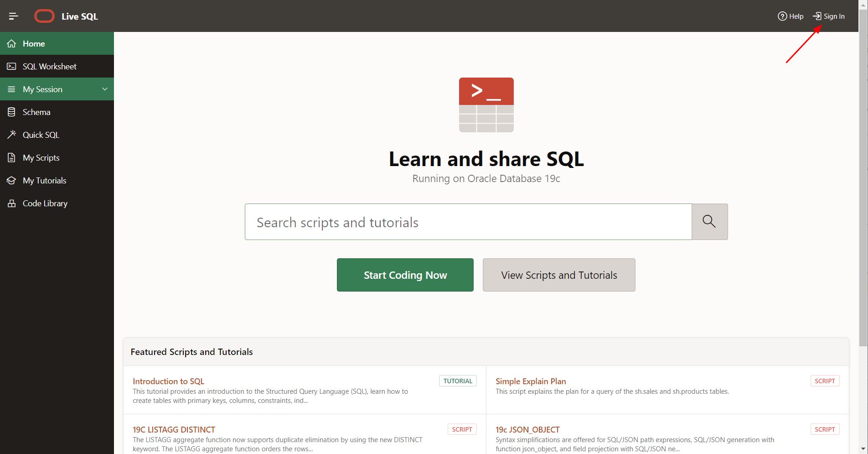
Task: Open the Home menu item
Action: pyautogui.click(x=57, y=43)
